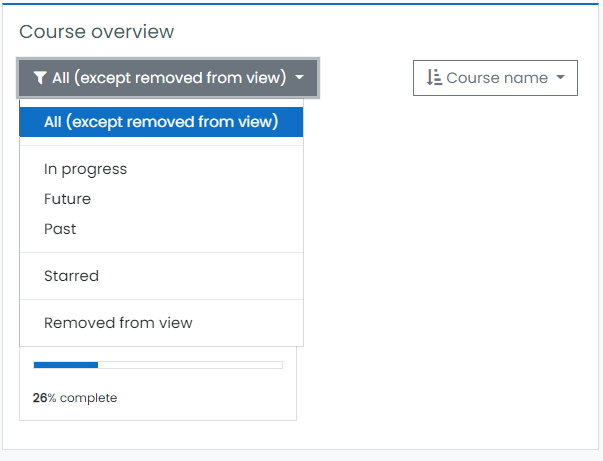Collapse the All (except removed from view) filter button
Viewport: 603px width, 461px height.
(168, 78)
